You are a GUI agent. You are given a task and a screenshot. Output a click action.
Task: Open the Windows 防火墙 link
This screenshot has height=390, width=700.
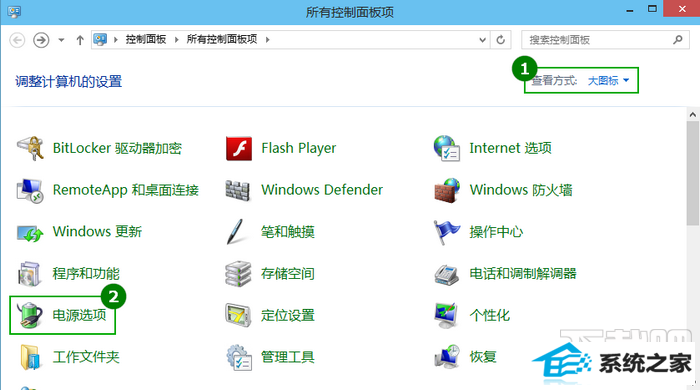[521, 190]
